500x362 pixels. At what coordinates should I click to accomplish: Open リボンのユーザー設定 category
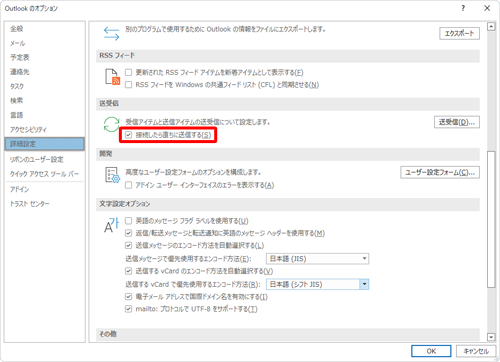pos(45,159)
